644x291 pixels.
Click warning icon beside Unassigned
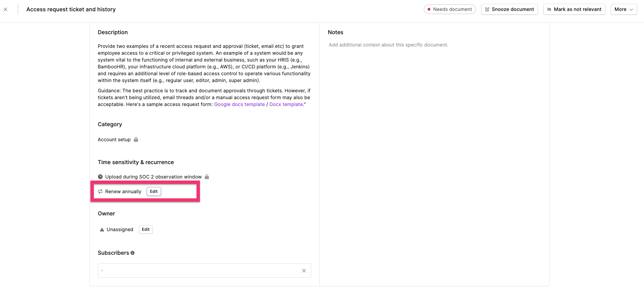pos(102,229)
